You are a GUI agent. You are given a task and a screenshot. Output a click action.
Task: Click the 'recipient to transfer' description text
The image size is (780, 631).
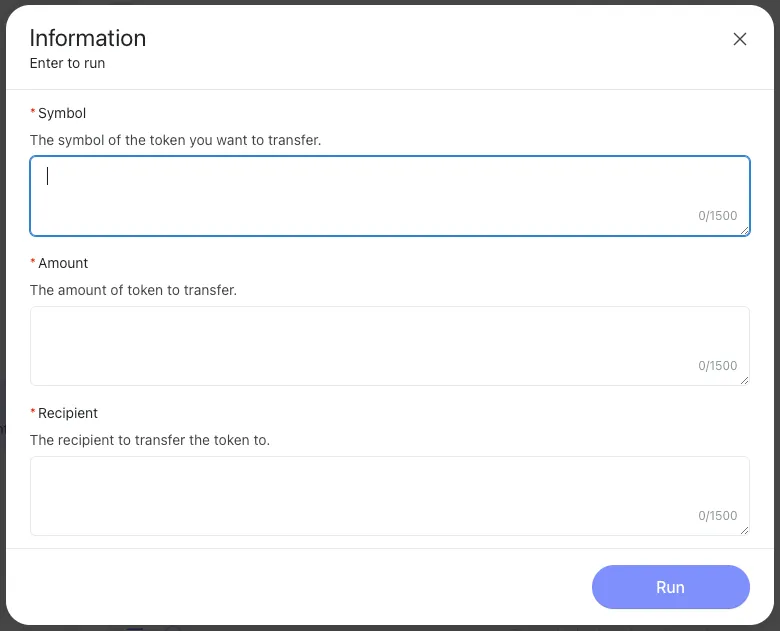[150, 440]
